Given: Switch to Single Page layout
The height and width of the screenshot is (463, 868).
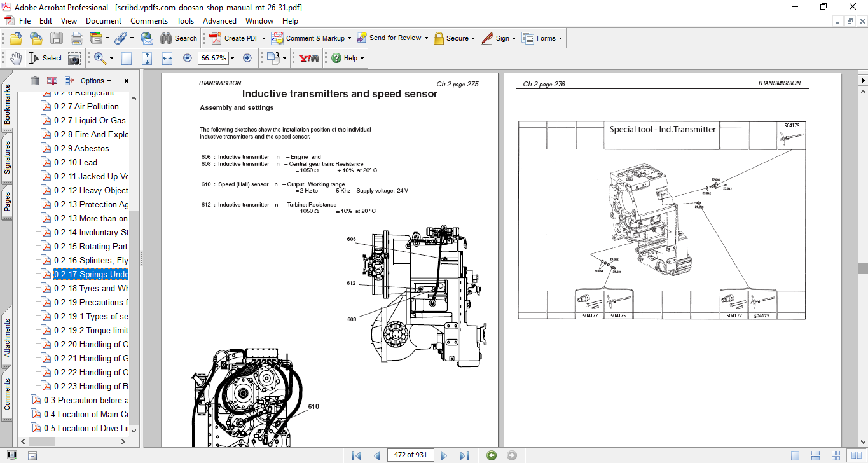Looking at the screenshot, I should pos(796,455).
